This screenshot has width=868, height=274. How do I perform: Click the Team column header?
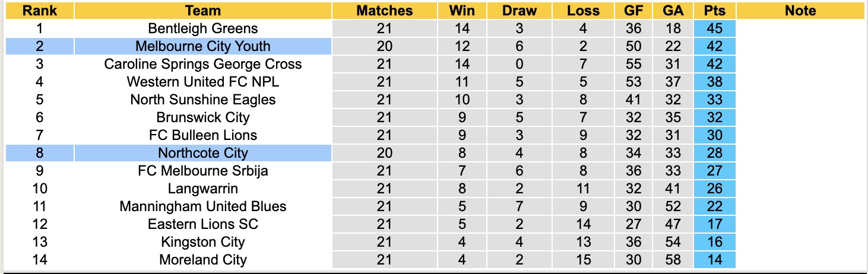[x=203, y=11]
